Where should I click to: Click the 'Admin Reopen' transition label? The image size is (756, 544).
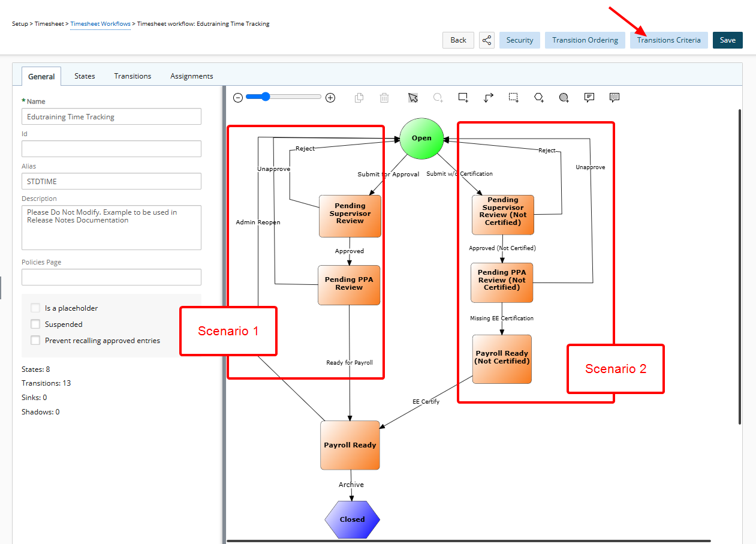(258, 223)
